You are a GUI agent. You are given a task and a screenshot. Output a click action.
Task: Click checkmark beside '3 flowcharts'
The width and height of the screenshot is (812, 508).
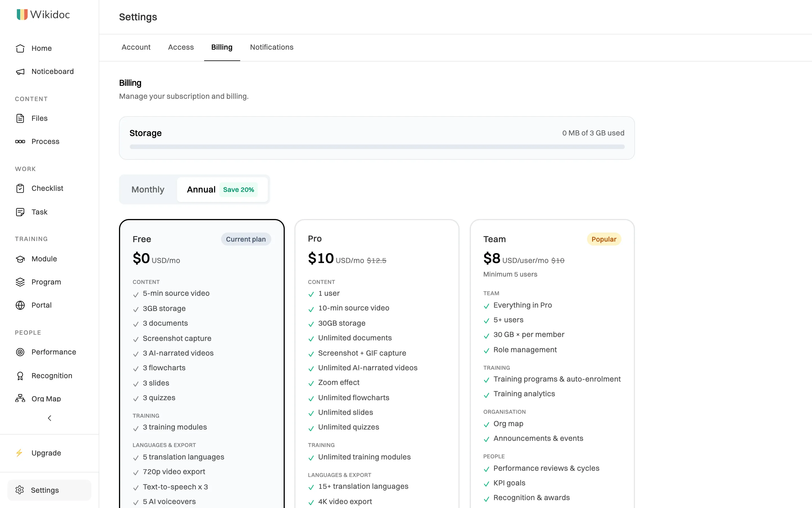click(136, 369)
